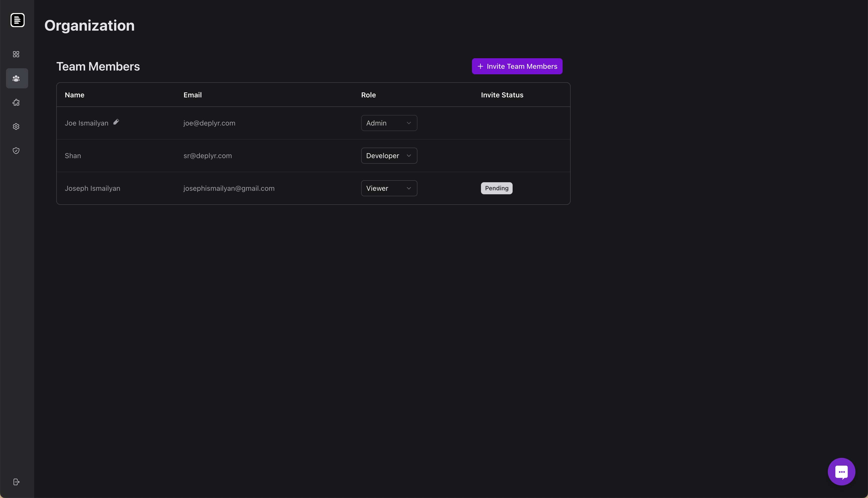The height and width of the screenshot is (498, 868).
Task: Click the Invite Status column header
Action: [502, 95]
